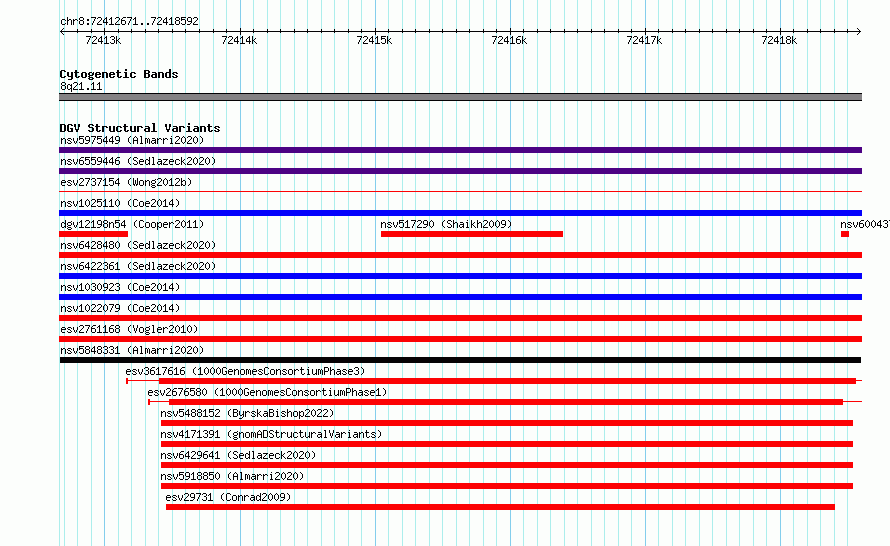890x546 pixels.
Task: Click the DGV Structural Variants track title
Action: click(140, 128)
